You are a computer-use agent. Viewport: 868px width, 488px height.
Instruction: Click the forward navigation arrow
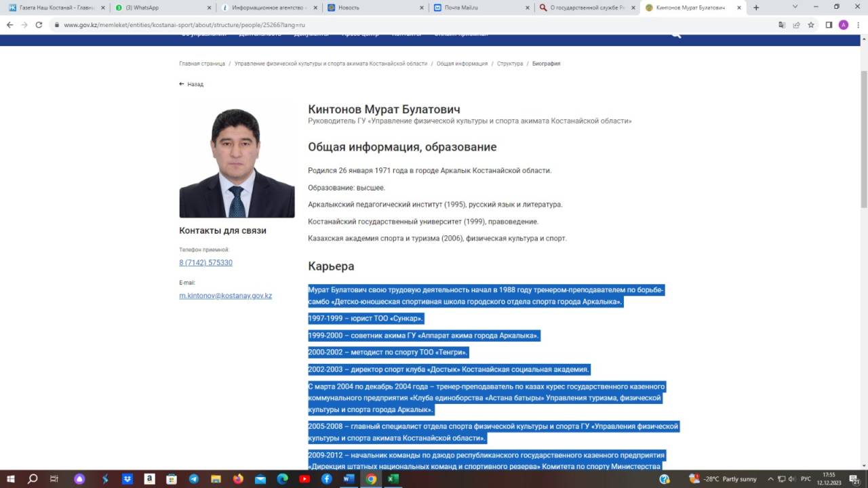[x=24, y=25]
